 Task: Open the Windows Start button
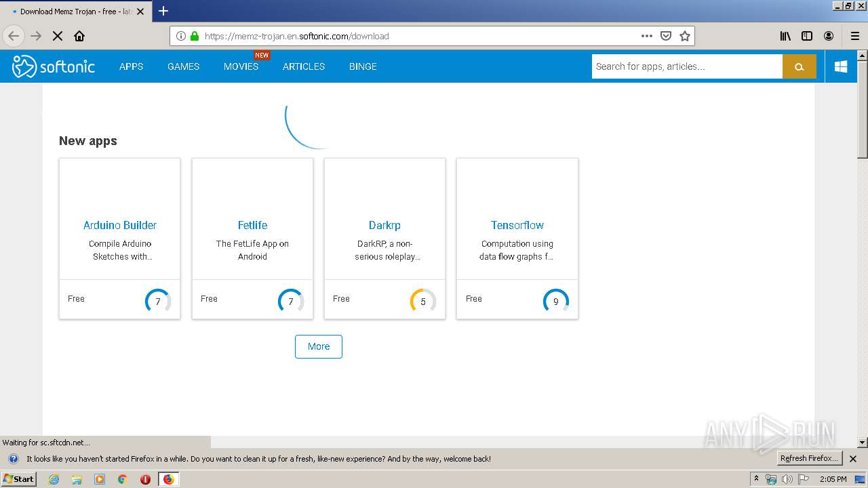tap(19, 479)
